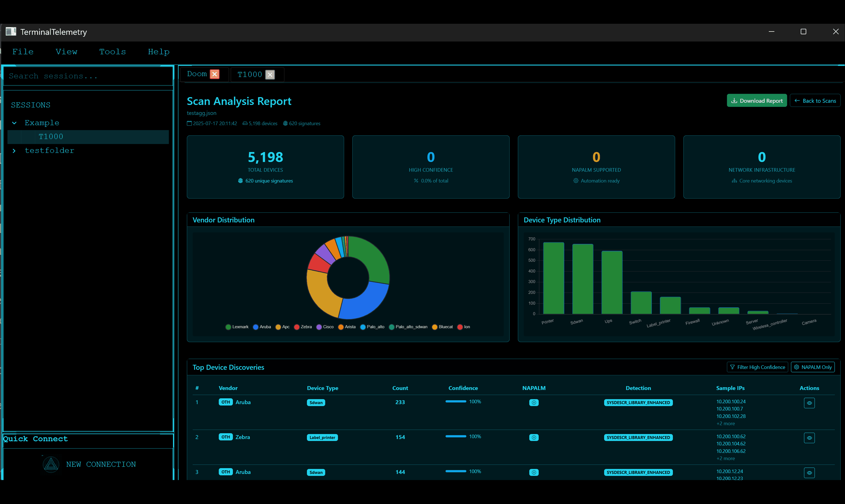Click the percent icon under High Confidence
This screenshot has width=845, height=504.
click(416, 181)
